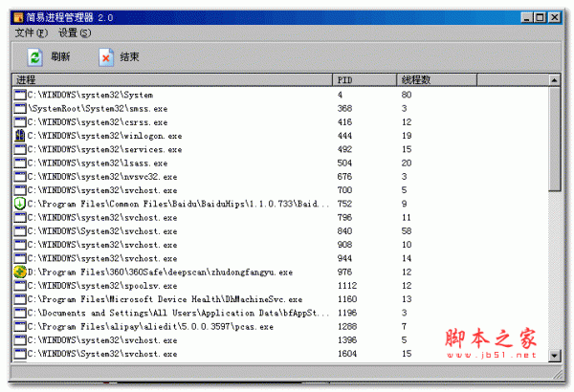This screenshot has height=392, width=574.
Task: Click the app icon in the title bar
Action: (x=18, y=17)
